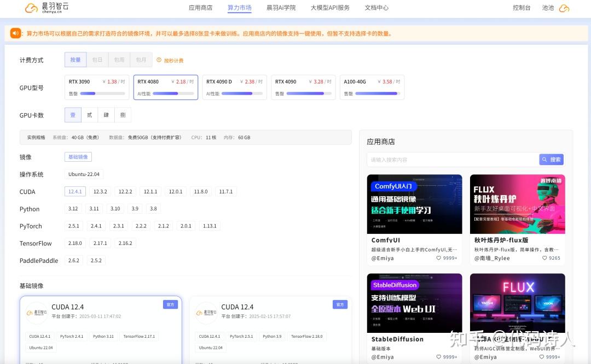Screen dimensions: 591x364
Task: Select GPU count 贰
Action: click(x=90, y=115)
